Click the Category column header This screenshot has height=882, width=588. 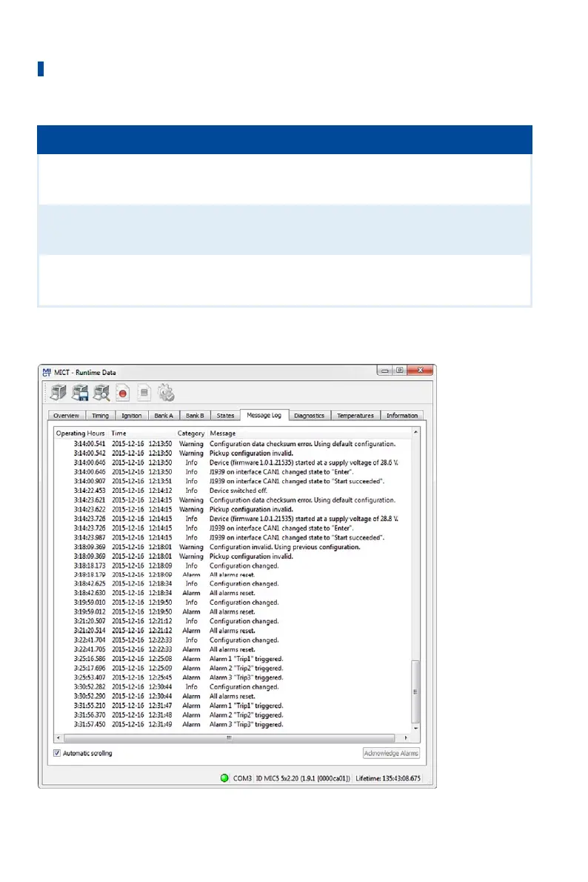pos(191,433)
